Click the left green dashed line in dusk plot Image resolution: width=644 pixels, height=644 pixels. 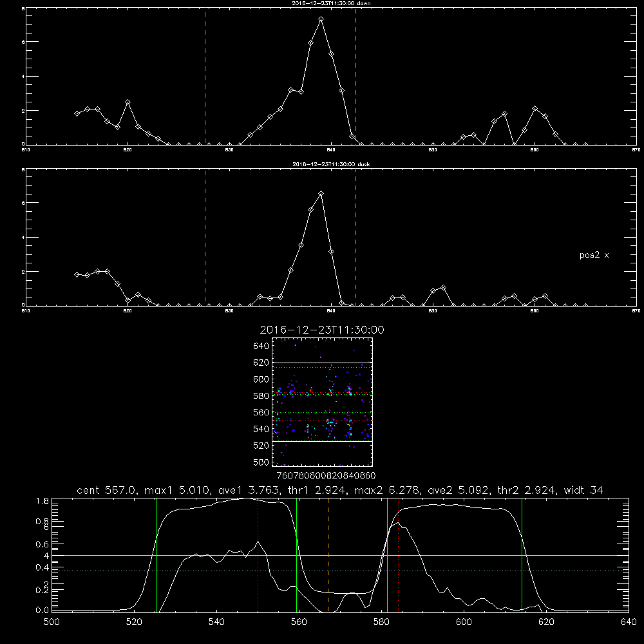point(205,238)
